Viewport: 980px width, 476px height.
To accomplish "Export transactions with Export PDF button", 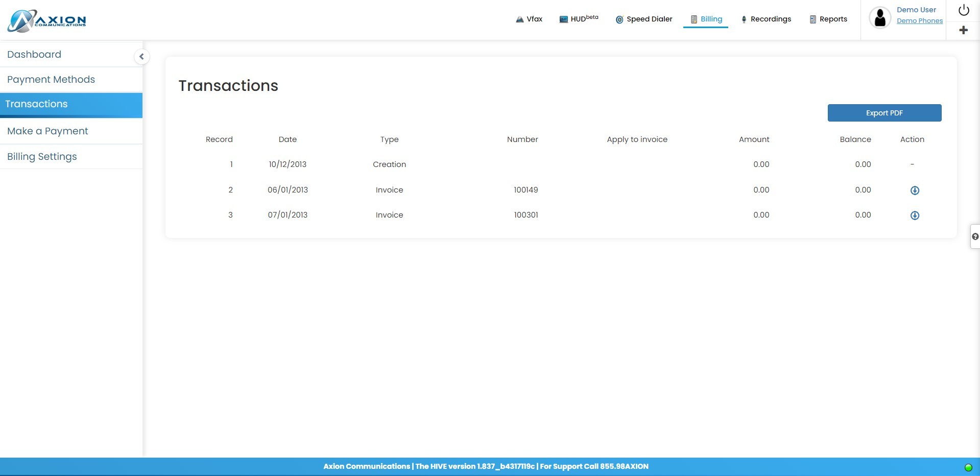I will (x=885, y=113).
